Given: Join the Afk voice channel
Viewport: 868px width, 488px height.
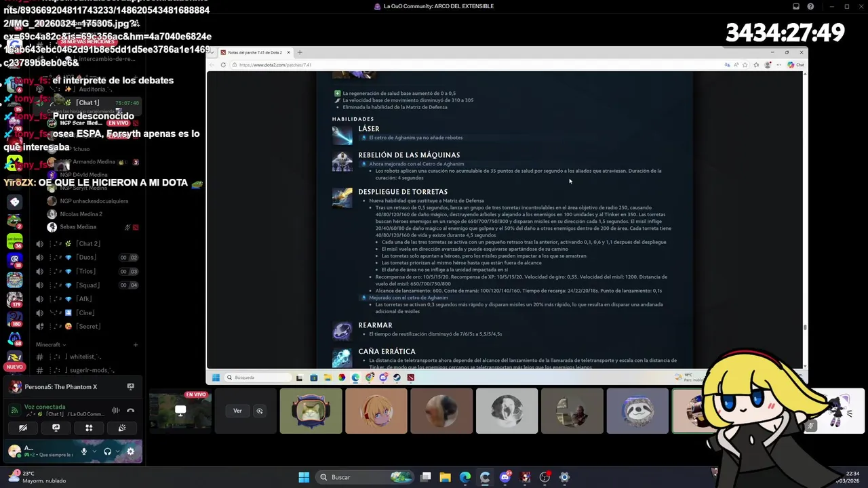Looking at the screenshot, I should [x=87, y=299].
